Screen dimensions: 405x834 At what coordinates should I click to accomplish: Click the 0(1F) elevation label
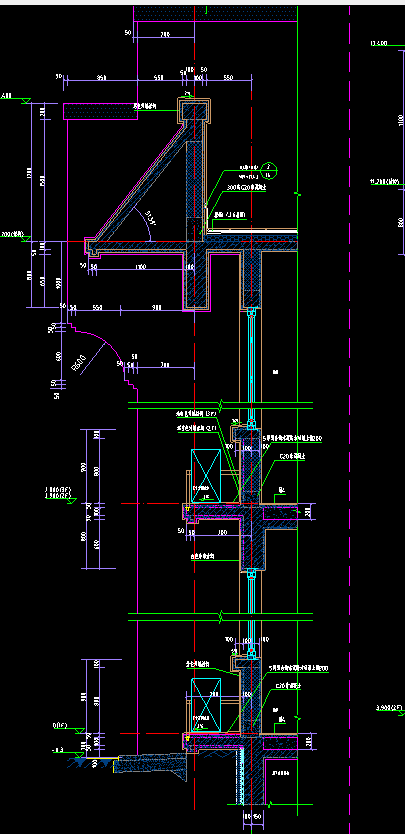click(59, 725)
